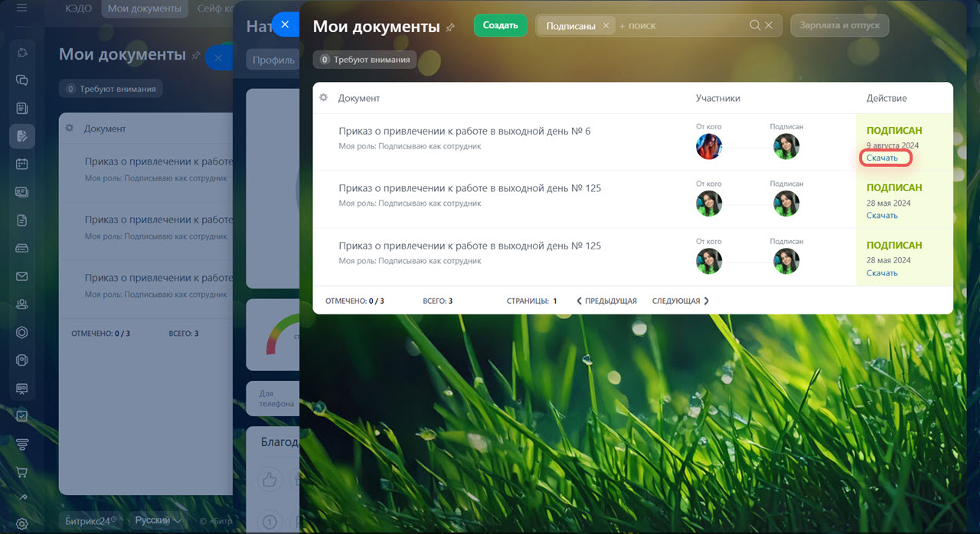
Task: Click ВСЕГО: 3 in background window
Action: pos(184,334)
